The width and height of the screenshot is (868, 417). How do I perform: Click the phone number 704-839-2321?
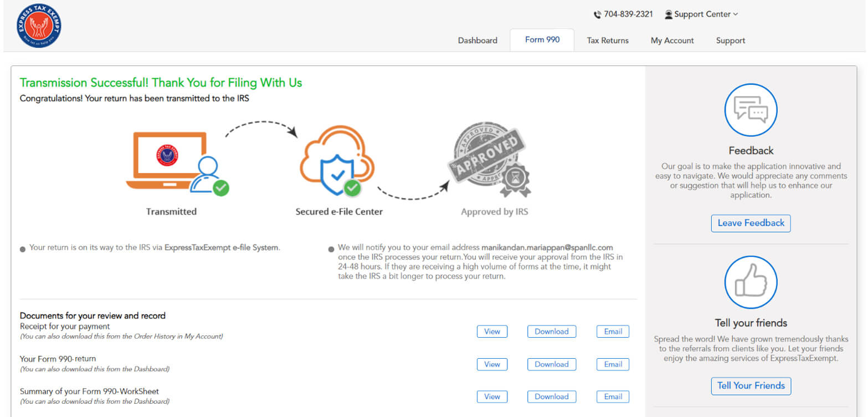coord(628,14)
